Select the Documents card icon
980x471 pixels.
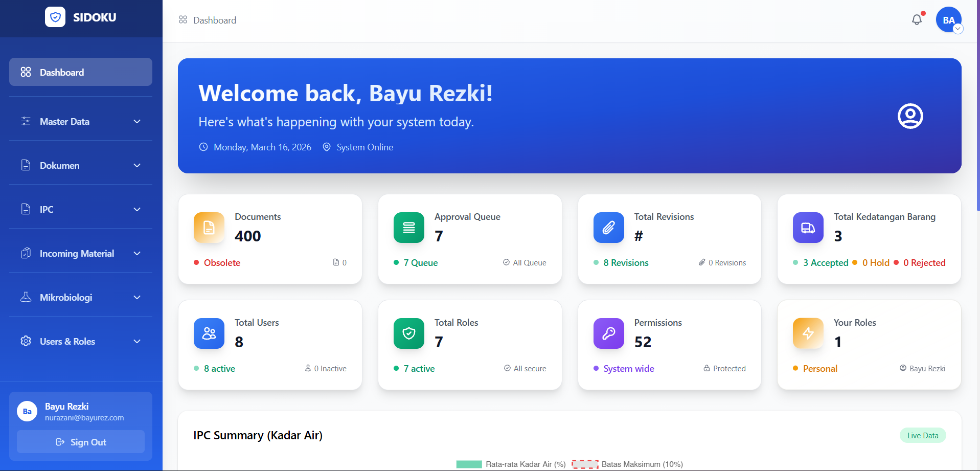coord(209,228)
